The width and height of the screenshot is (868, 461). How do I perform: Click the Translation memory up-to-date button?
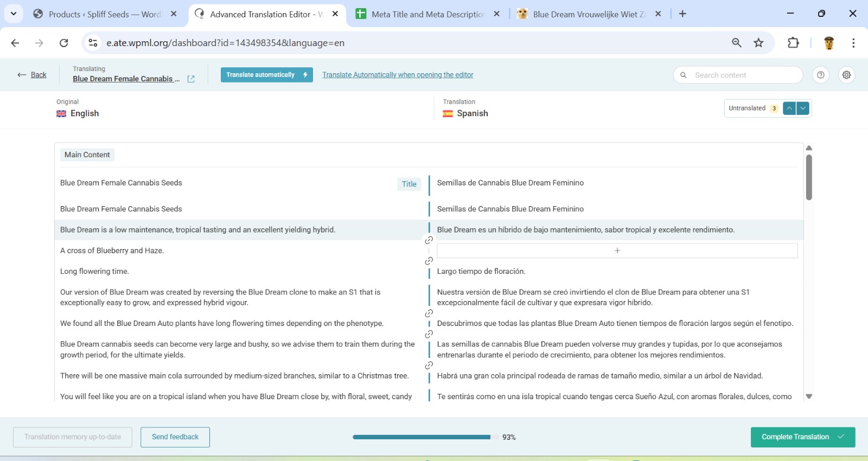(x=73, y=437)
